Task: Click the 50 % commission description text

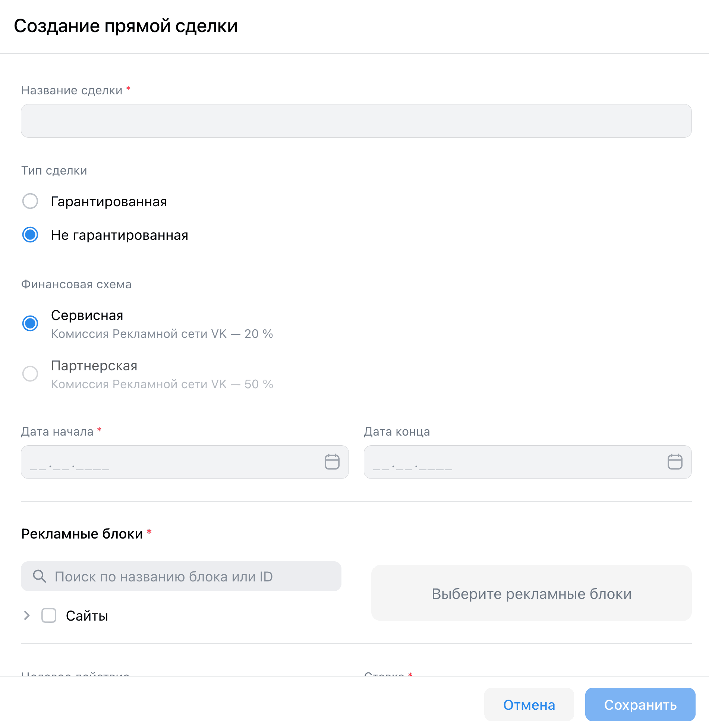Action: (x=162, y=384)
